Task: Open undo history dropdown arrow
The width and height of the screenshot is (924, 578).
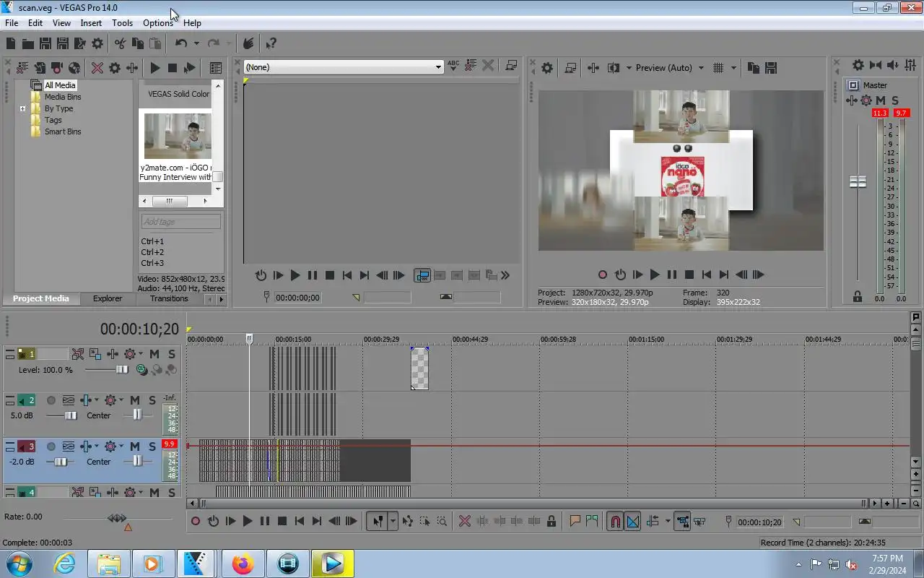Action: coord(196,43)
